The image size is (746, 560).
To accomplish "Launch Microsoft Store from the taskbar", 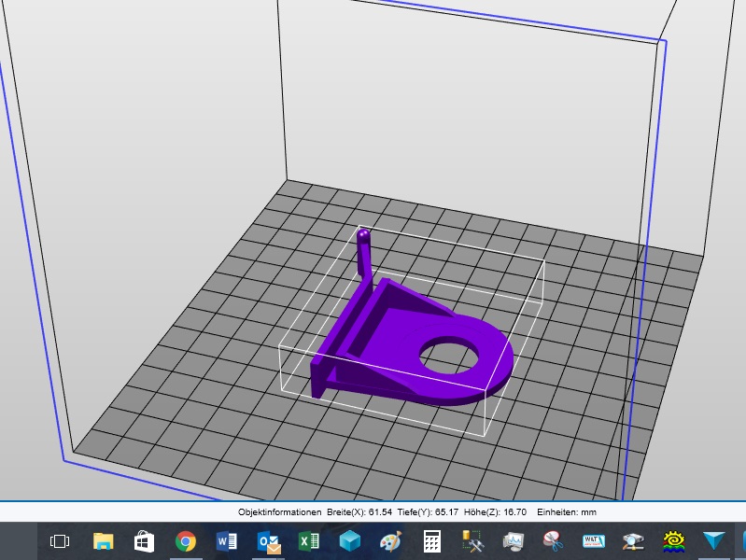I will (144, 541).
